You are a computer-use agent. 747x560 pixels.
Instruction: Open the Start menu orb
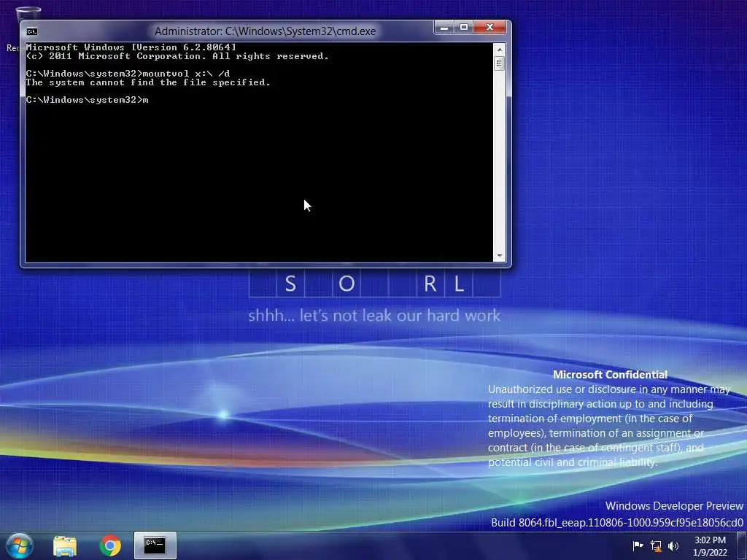[x=20, y=545]
